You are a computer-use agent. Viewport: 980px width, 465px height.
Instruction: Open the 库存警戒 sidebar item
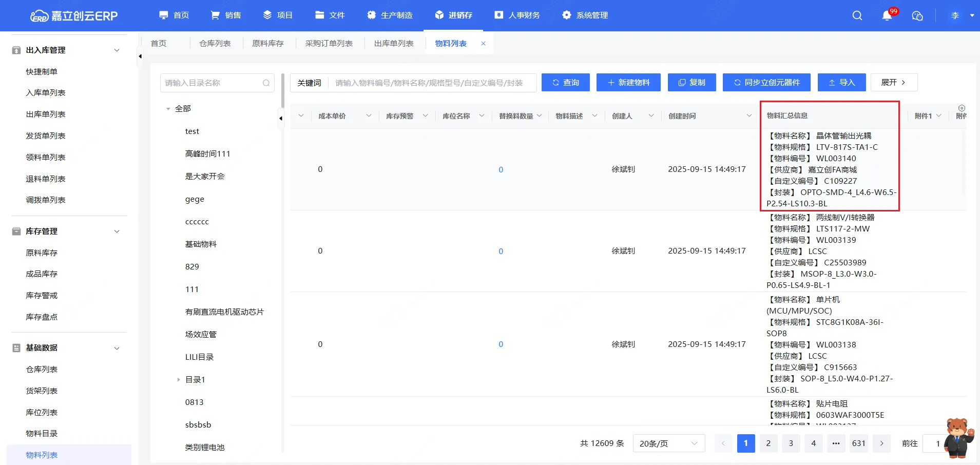42,296
